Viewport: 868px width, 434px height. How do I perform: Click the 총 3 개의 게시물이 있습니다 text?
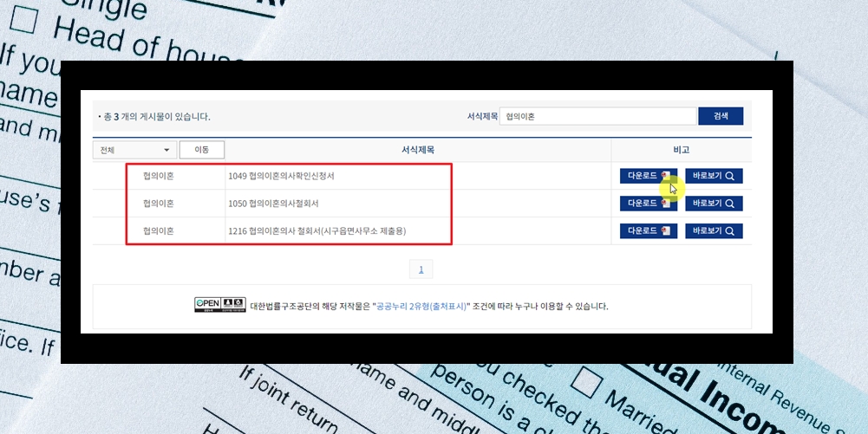pyautogui.click(x=157, y=117)
